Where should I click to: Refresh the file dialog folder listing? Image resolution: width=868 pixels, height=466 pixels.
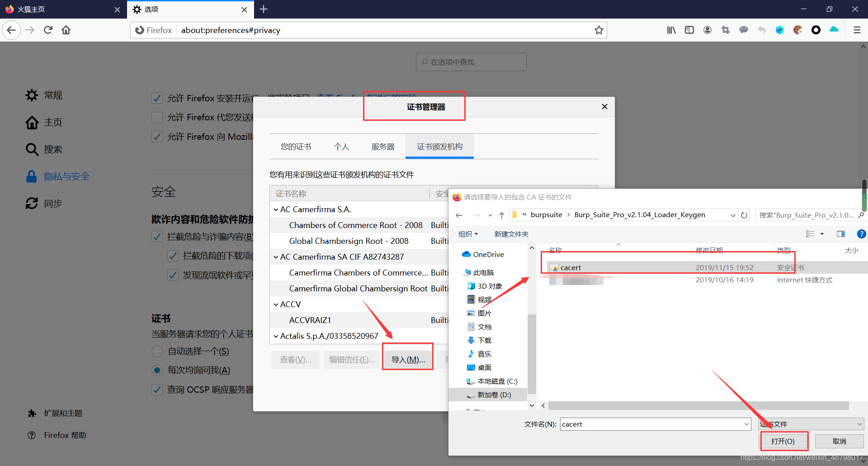[x=744, y=215]
